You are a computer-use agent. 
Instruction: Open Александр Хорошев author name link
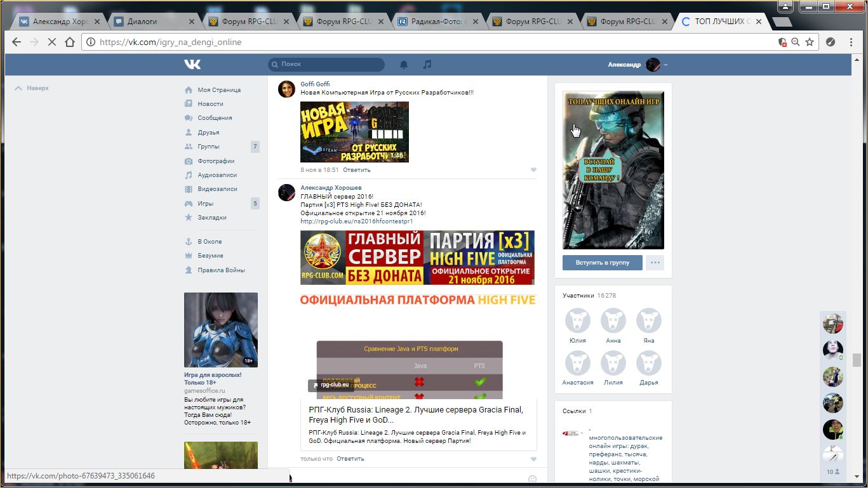[x=331, y=188]
